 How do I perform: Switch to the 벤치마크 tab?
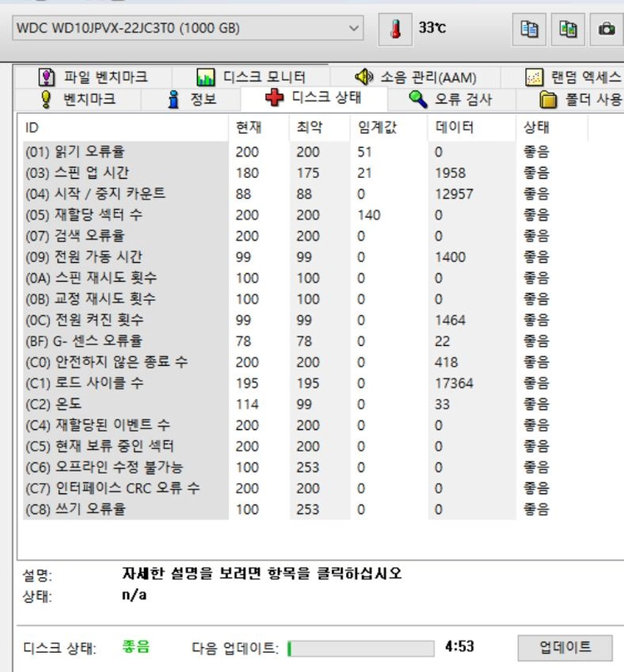77,100
